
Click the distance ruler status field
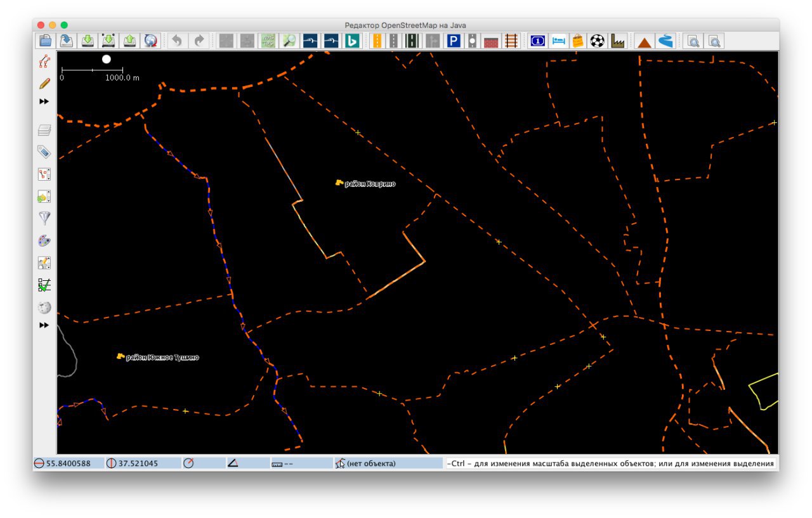(301, 463)
